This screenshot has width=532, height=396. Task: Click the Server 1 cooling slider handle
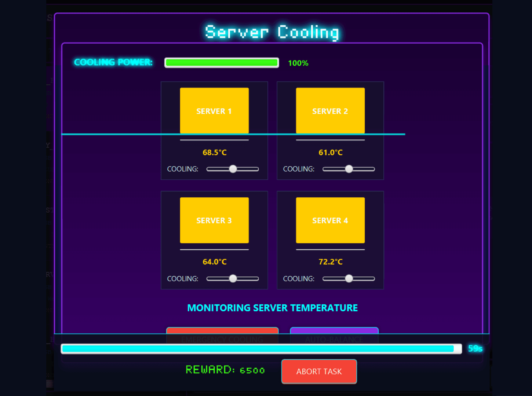[233, 169]
